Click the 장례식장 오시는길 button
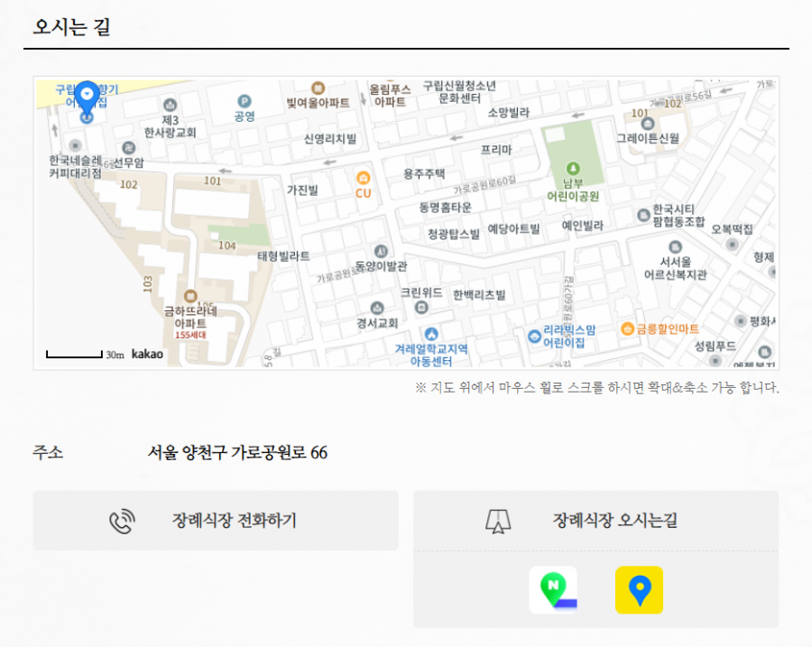This screenshot has height=647, width=812. (595, 521)
